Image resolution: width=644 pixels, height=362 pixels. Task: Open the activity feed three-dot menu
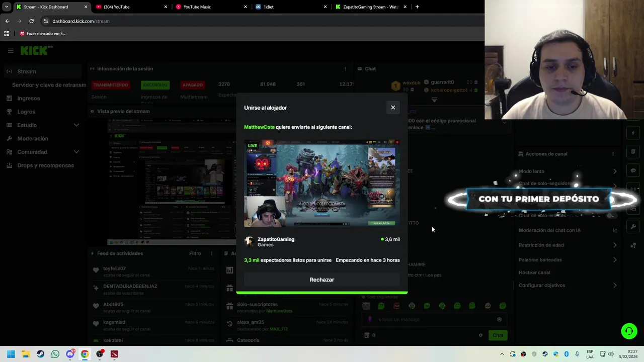click(x=211, y=253)
